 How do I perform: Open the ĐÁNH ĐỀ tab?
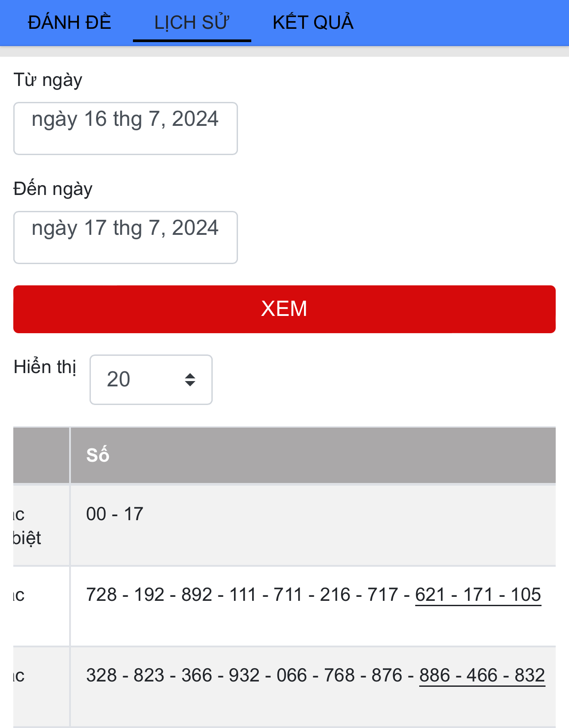70,23
